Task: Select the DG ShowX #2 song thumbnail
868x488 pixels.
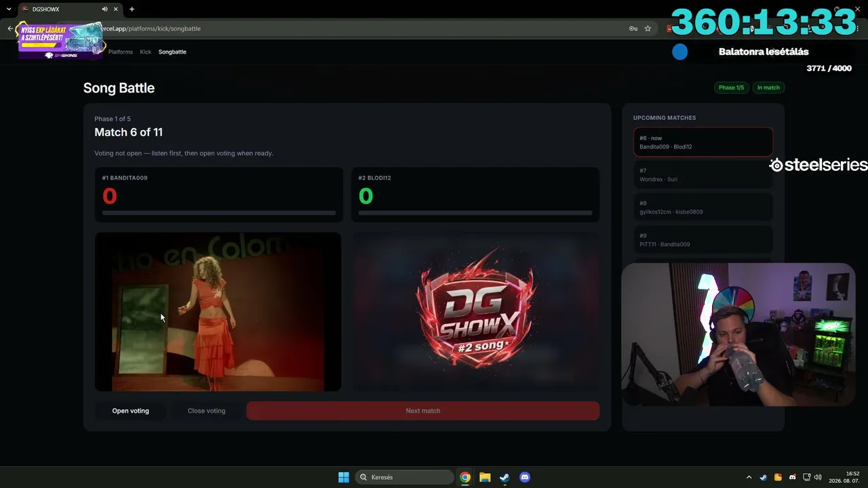Action: (x=475, y=312)
